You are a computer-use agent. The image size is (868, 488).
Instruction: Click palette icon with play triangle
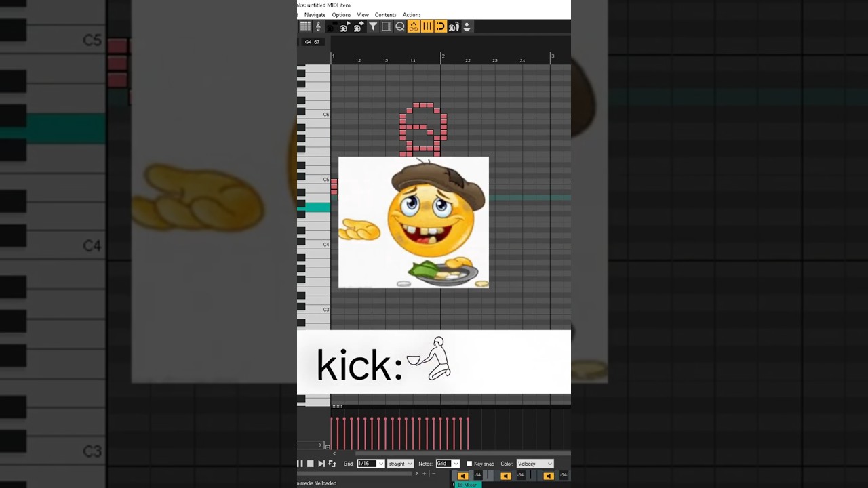(345, 26)
